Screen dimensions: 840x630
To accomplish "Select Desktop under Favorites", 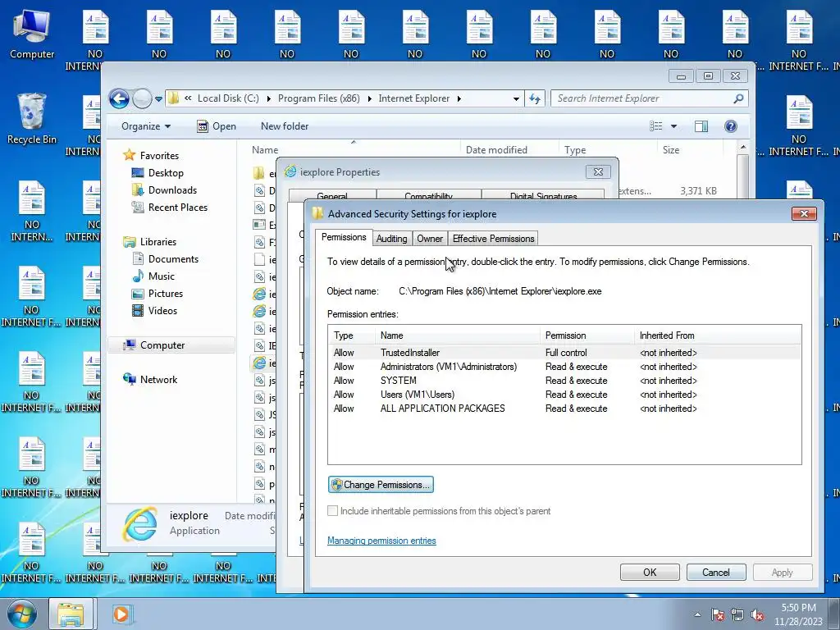I will coord(157,173).
